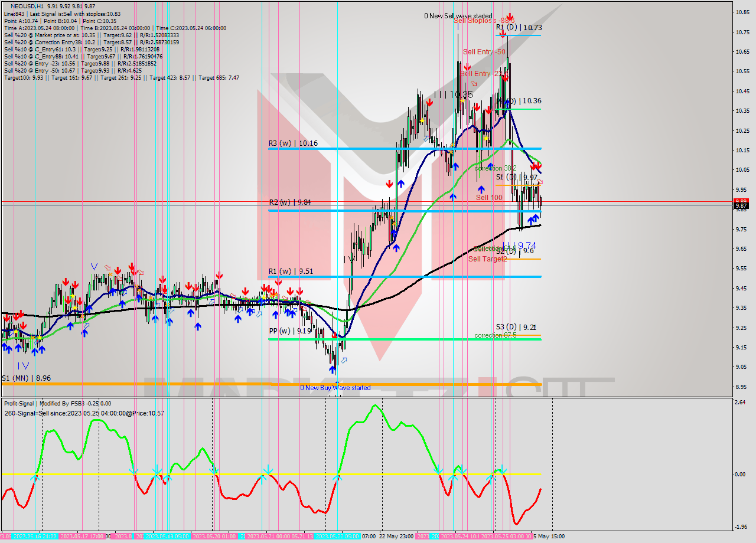Click the -1.96 oscillator scale value

click(741, 527)
